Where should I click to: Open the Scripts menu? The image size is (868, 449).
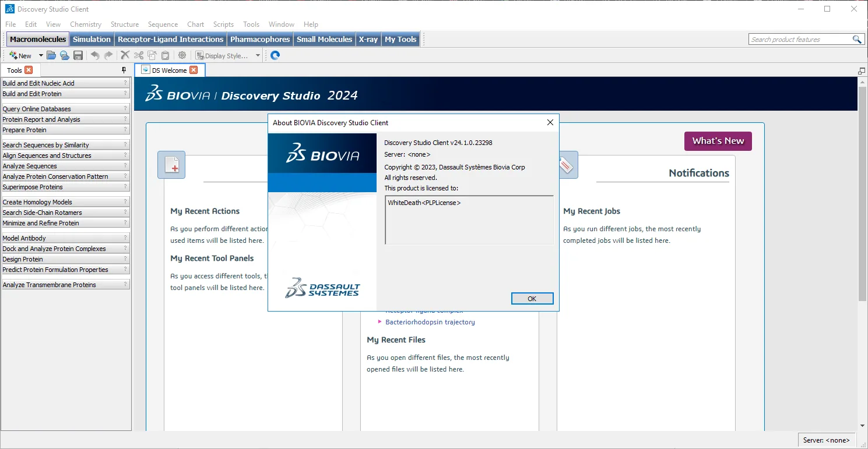point(223,24)
